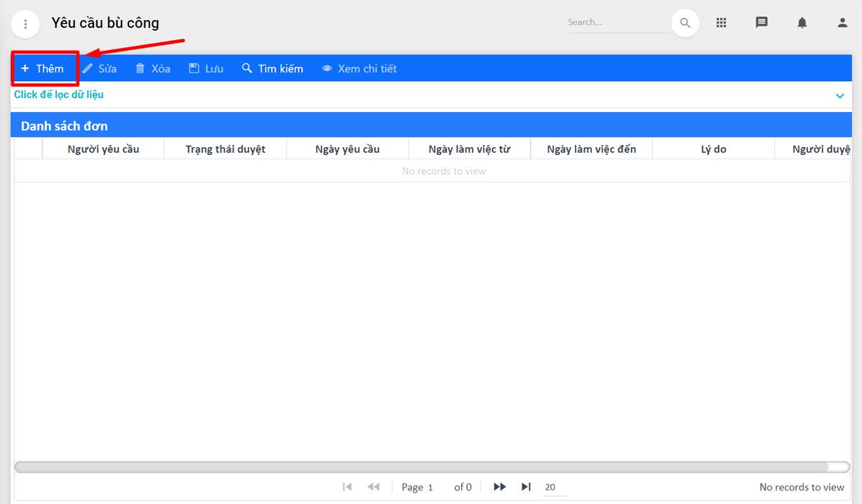Screen dimensions: 862x504
Task: Sort by Trạng thái duyệt column header
Action: [226, 149]
